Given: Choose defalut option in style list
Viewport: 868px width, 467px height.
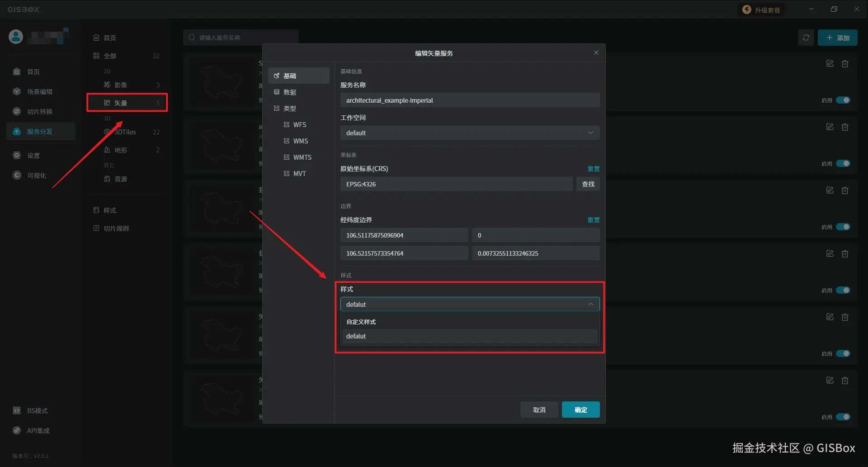Looking at the screenshot, I should (x=470, y=336).
